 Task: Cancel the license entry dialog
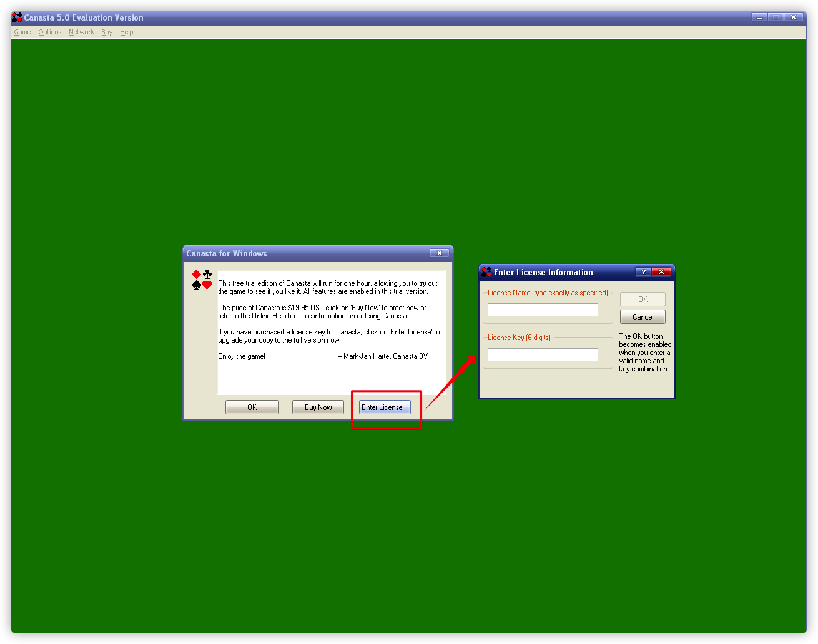[643, 317]
